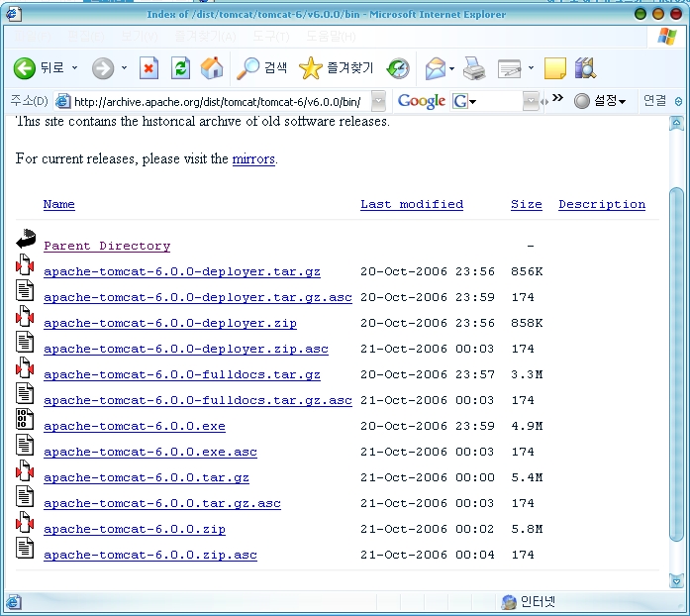The image size is (690, 616).
Task: Click the Parent Directory back-arrow icon
Action: [x=26, y=239]
